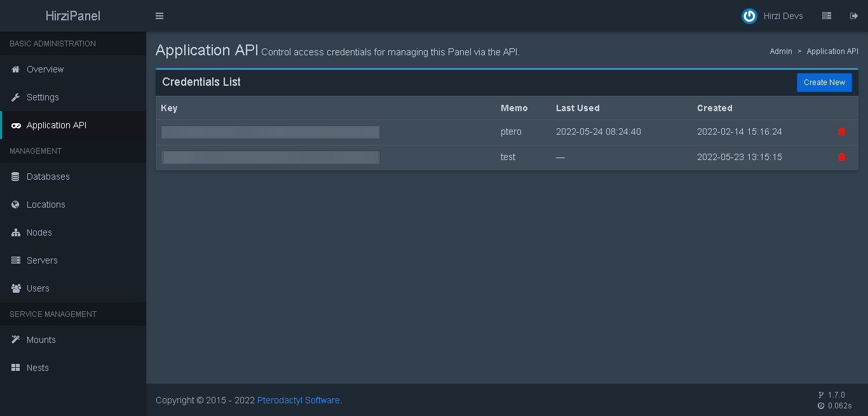Click the home icon beside Overview
The height and width of the screenshot is (416, 868).
click(15, 69)
